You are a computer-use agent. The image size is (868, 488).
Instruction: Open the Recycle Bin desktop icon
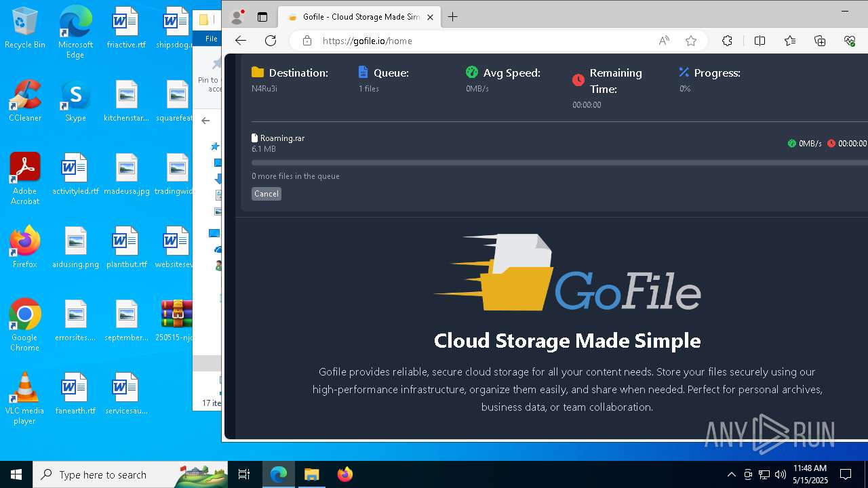point(25,28)
